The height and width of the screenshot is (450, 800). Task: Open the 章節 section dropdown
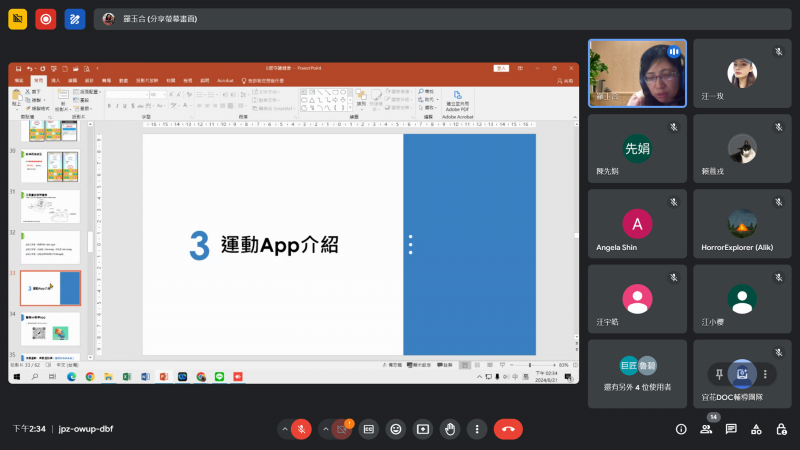[85, 108]
